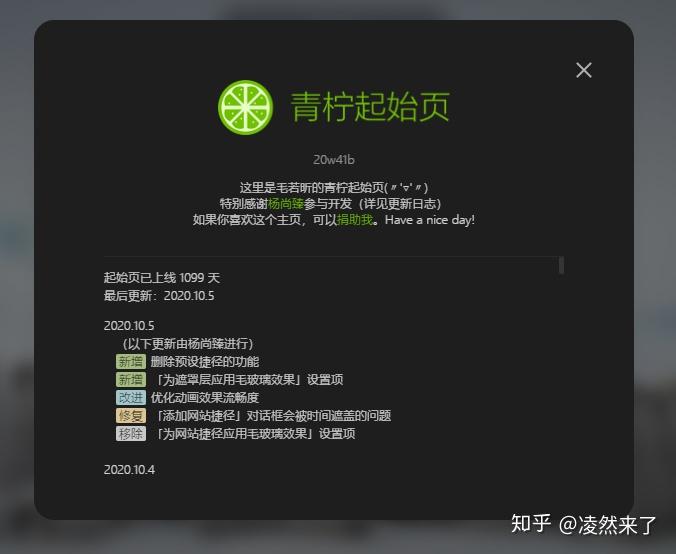Click the 2020.10.4 changelog date heading
Viewport: 676px width, 554px height.
tap(129, 469)
